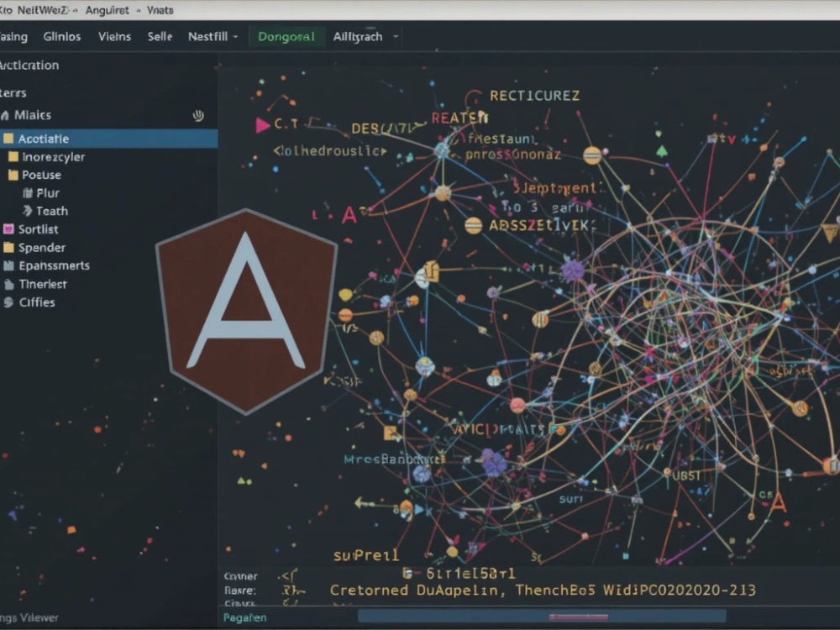Viewport: 840px width, 630px height.
Task: Click the pink Sortlist icon
Action: (x=8, y=228)
